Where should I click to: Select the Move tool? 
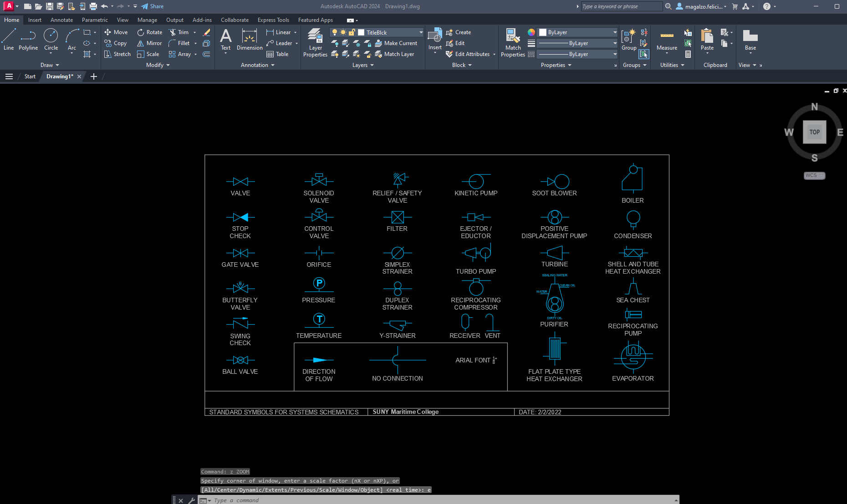click(x=116, y=32)
